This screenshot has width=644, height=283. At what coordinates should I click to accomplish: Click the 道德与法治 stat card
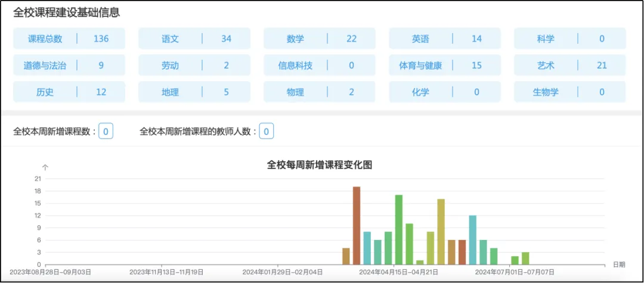coord(69,66)
